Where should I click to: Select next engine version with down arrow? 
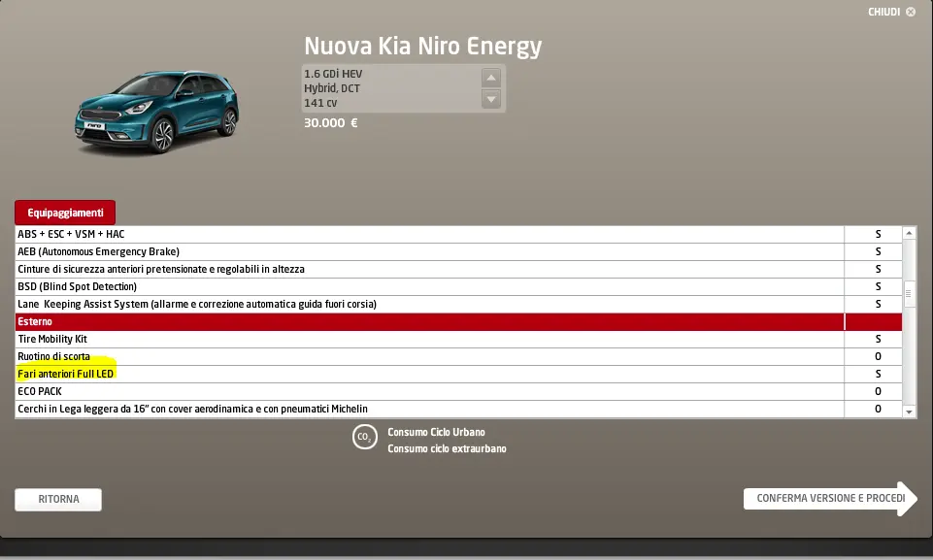tap(491, 99)
